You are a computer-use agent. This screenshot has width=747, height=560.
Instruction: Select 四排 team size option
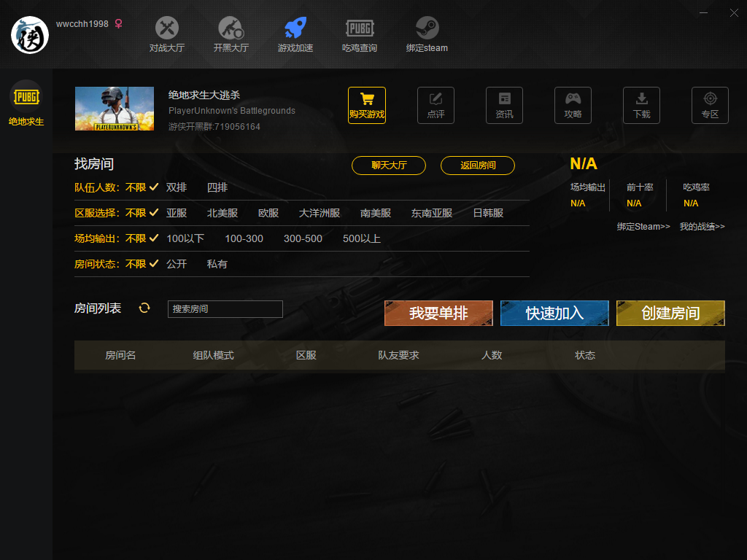coord(217,187)
